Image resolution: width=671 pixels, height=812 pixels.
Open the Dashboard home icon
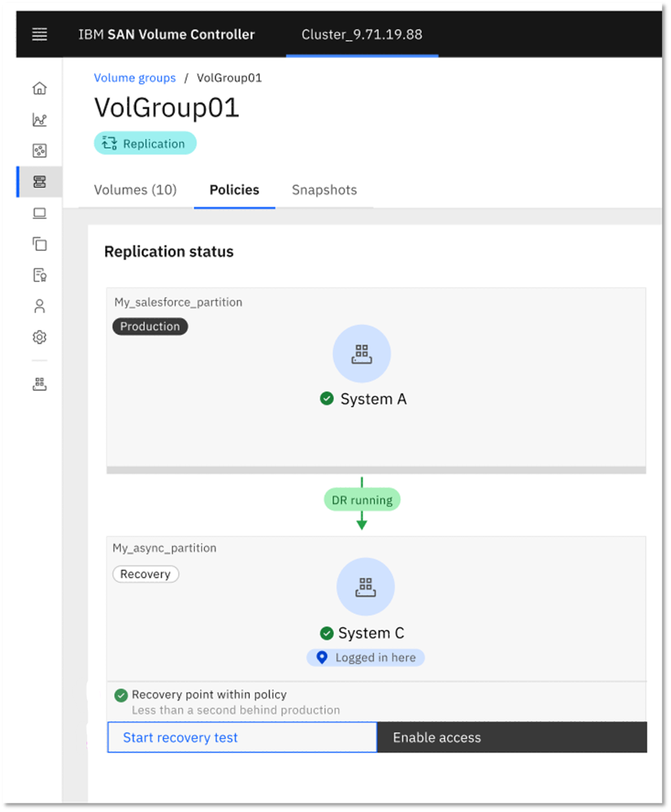pyautogui.click(x=39, y=88)
